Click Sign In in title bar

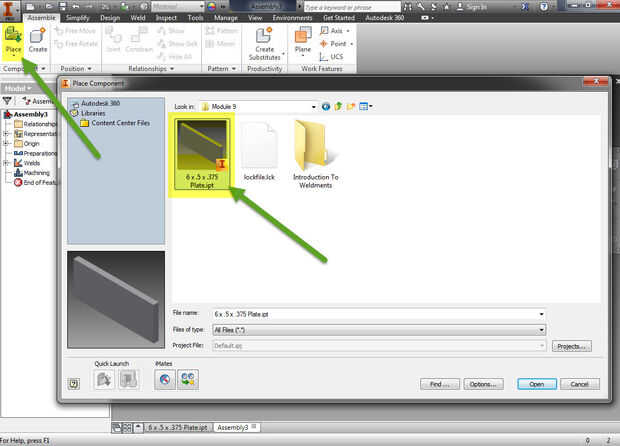click(472, 7)
